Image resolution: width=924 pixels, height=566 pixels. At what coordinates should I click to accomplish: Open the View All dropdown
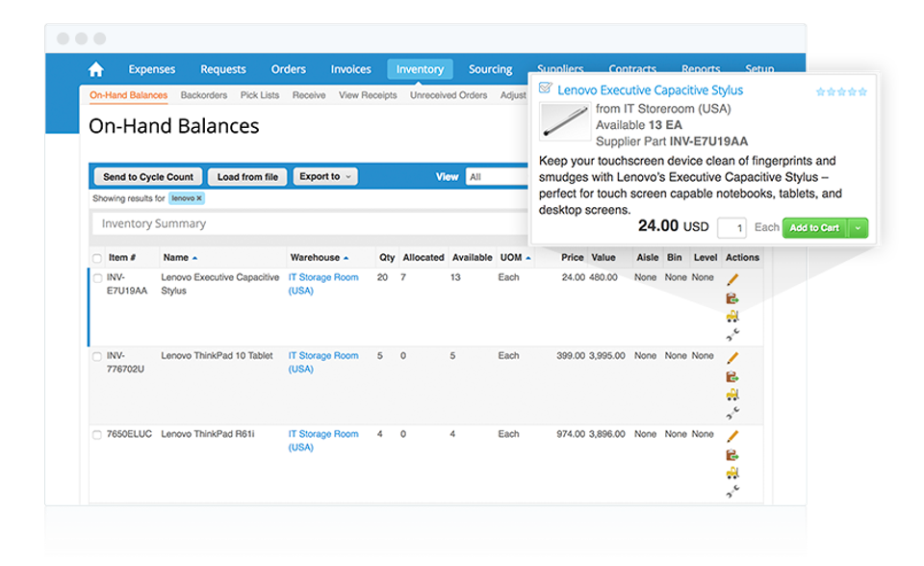point(497,176)
